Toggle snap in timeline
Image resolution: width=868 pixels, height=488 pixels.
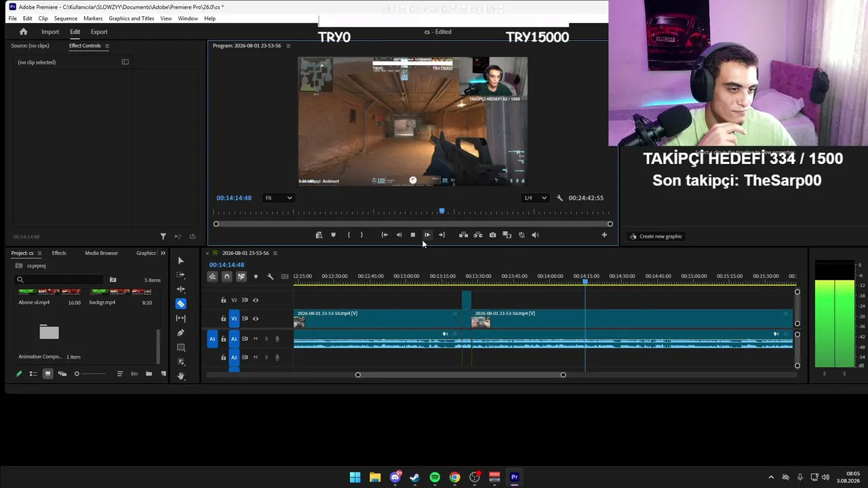226,277
